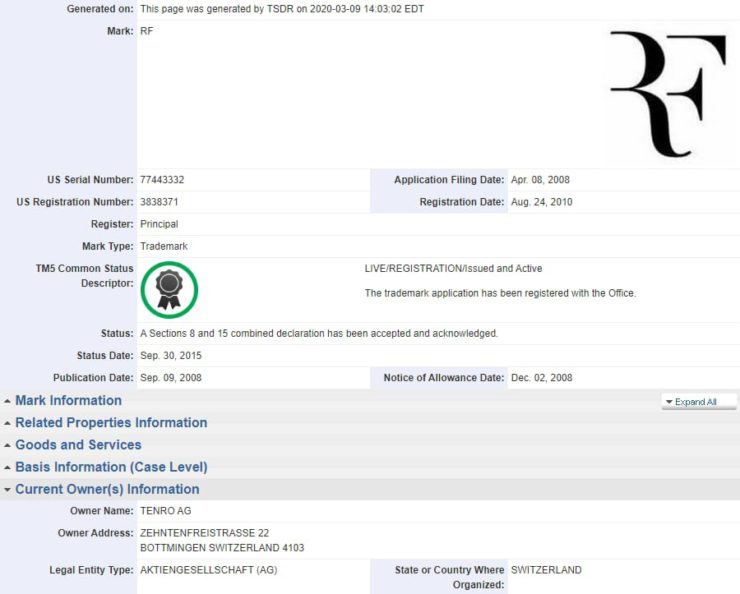Click the owner name TENRO AG
Screen dimensions: 740x594
(x=165, y=511)
